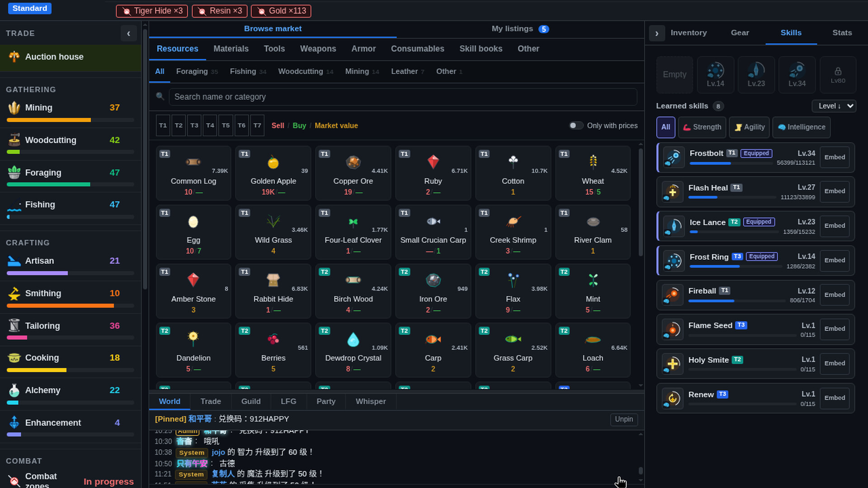Click the Frostbolt skill icon
Image resolution: width=868 pixels, height=488 pixels.
[x=673, y=157]
